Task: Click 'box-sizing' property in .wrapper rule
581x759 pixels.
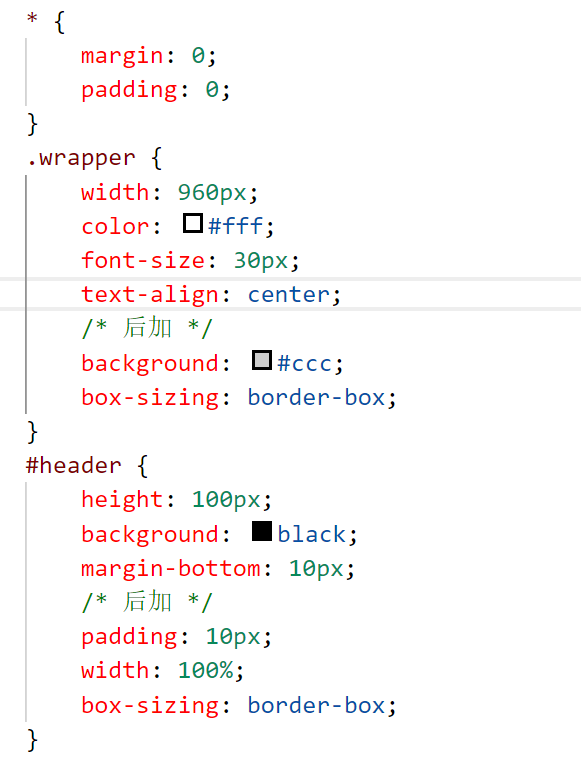Action: pos(150,397)
